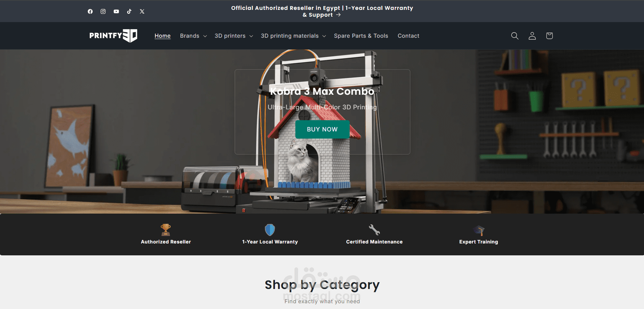The height and width of the screenshot is (309, 644).
Task: Click the 1-Year Local Warranty shield icon
Action: pos(269,230)
